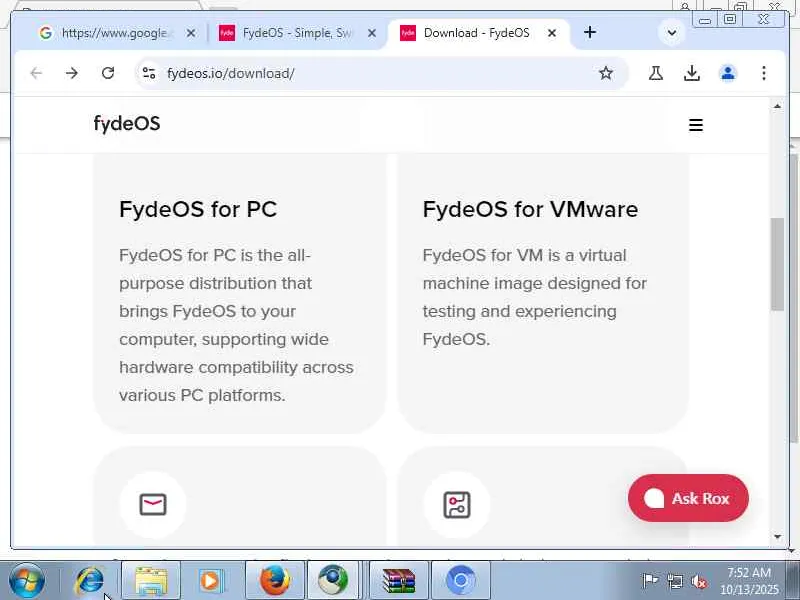Open the FydeOS for VMware card

(543, 293)
